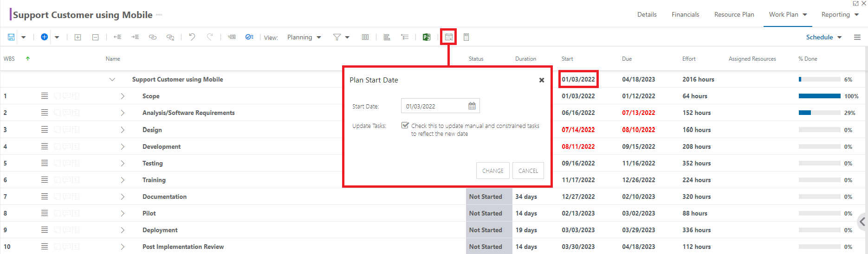This screenshot has width=868, height=254.
Task: Click the Redo arrow icon
Action: click(x=210, y=37)
